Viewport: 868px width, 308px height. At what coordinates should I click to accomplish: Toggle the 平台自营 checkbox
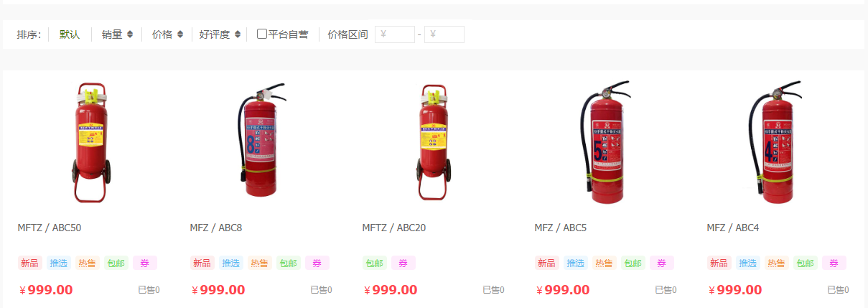pos(262,34)
